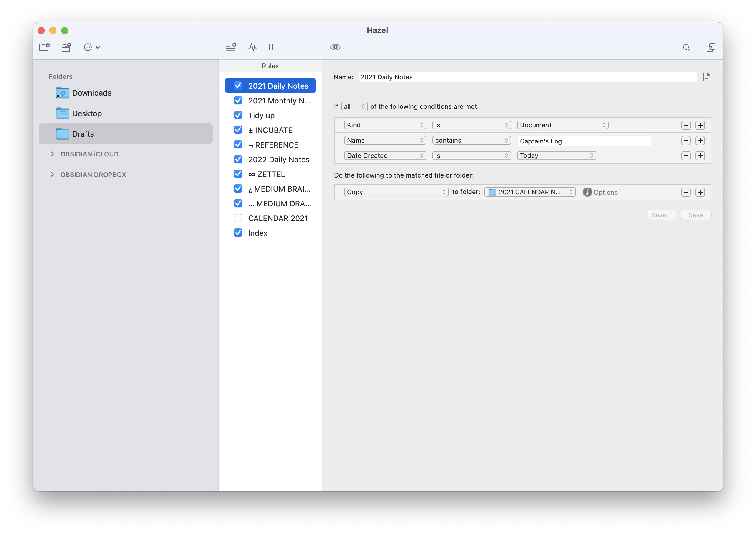Viewport: 756px width, 535px height.
Task: Open the 'contains' operator dropdown
Action: (x=471, y=140)
